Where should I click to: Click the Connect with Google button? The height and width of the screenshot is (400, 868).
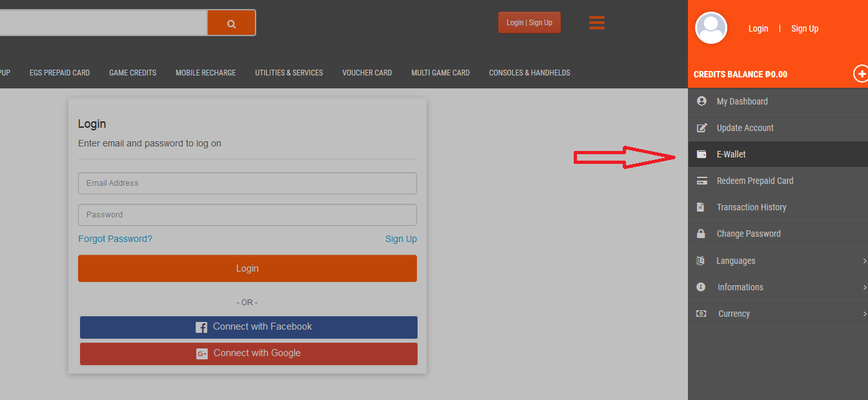pyautogui.click(x=248, y=354)
